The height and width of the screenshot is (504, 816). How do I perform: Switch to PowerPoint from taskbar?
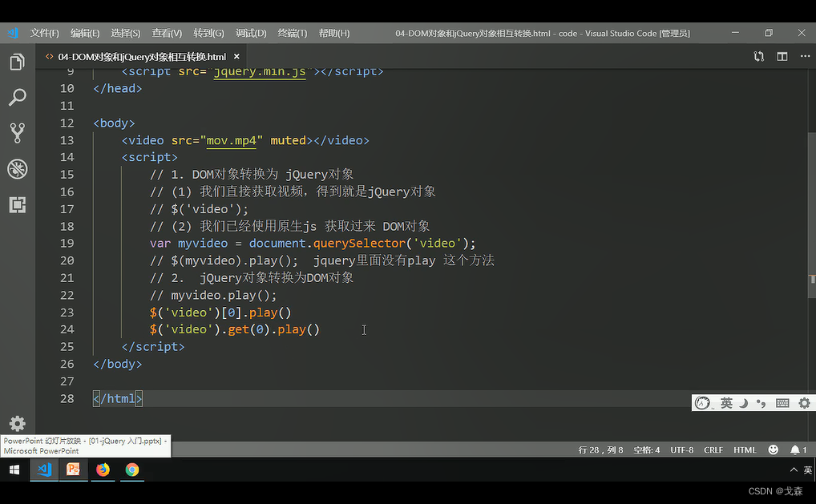point(74,470)
